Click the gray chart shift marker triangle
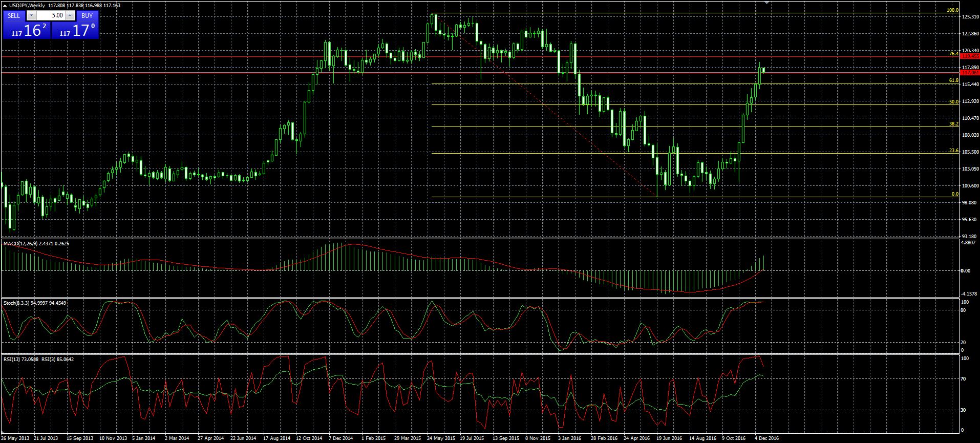This screenshot has width=980, height=443. pos(766,3)
